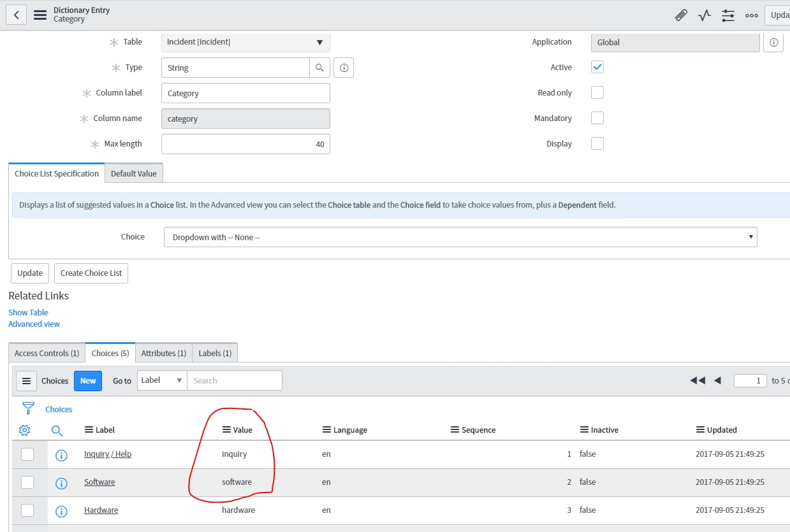Open the Updated column header menu
The image size is (790, 532).
(x=700, y=430)
